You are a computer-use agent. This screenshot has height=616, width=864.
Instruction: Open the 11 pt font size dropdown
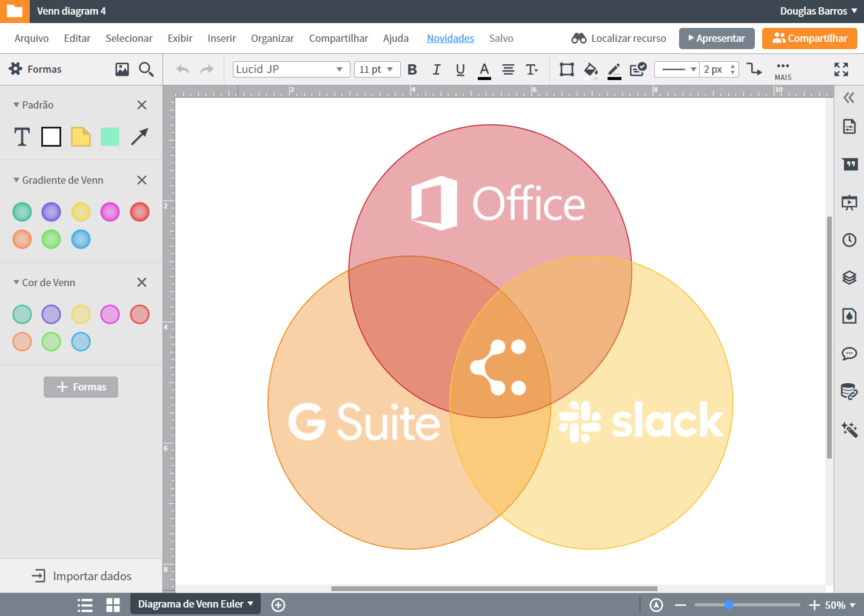tap(377, 69)
